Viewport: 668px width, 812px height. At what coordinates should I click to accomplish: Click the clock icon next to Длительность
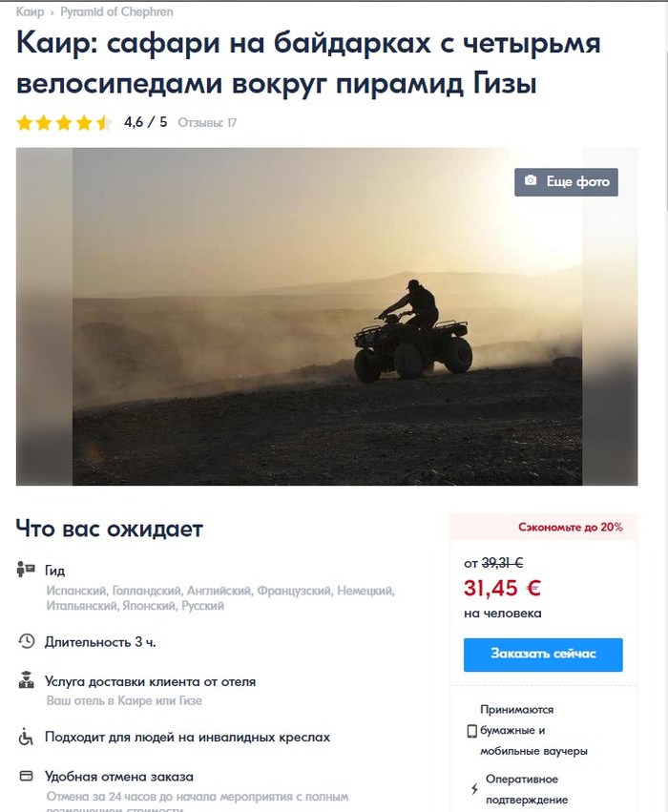tap(27, 641)
